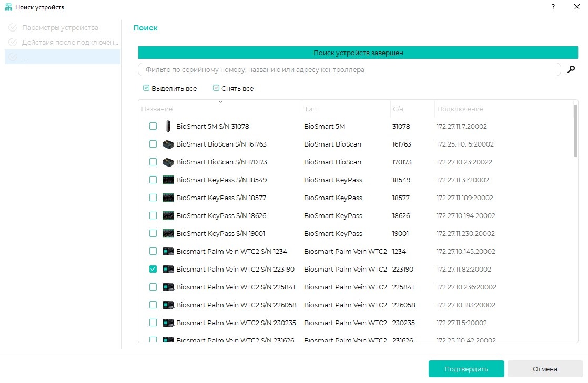Tick the BioScan S/N 161763 checkbox
The image size is (588, 383).
pos(153,144)
